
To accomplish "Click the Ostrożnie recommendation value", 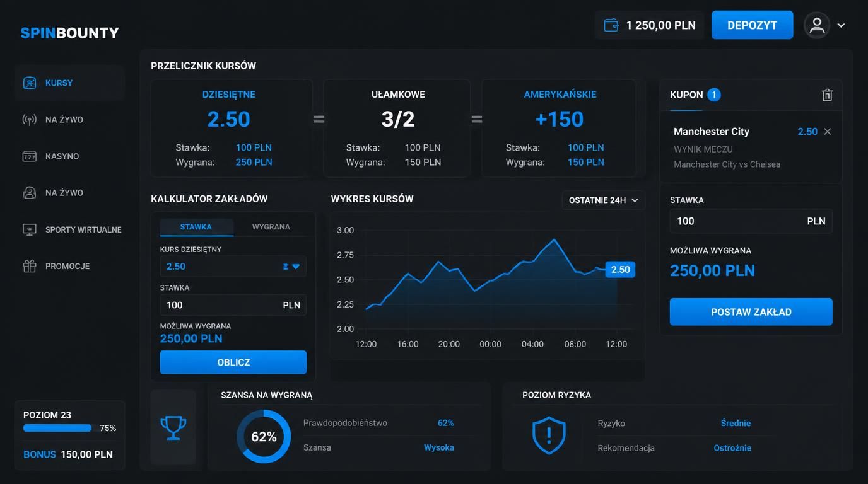I will (732, 448).
